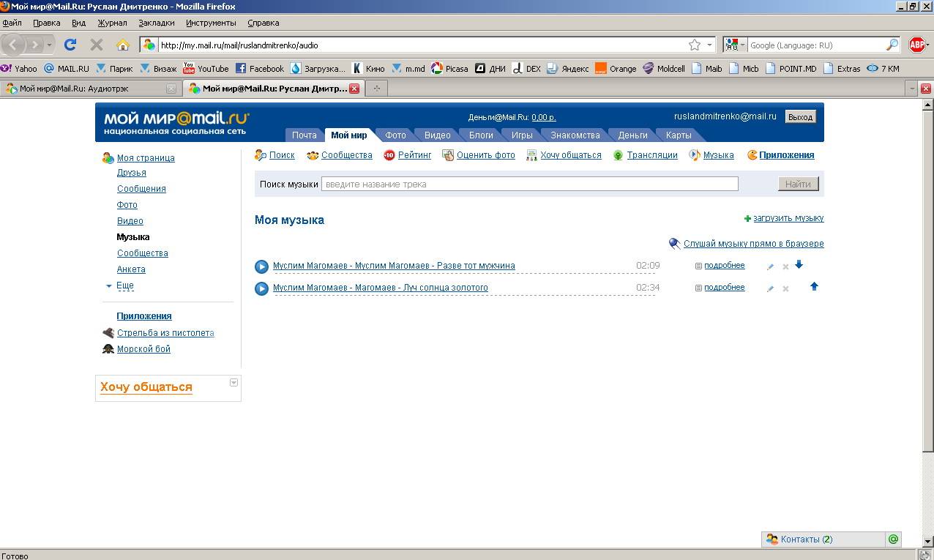Open the Трансляции link
Screen dimensions: 934x560
tap(651, 155)
